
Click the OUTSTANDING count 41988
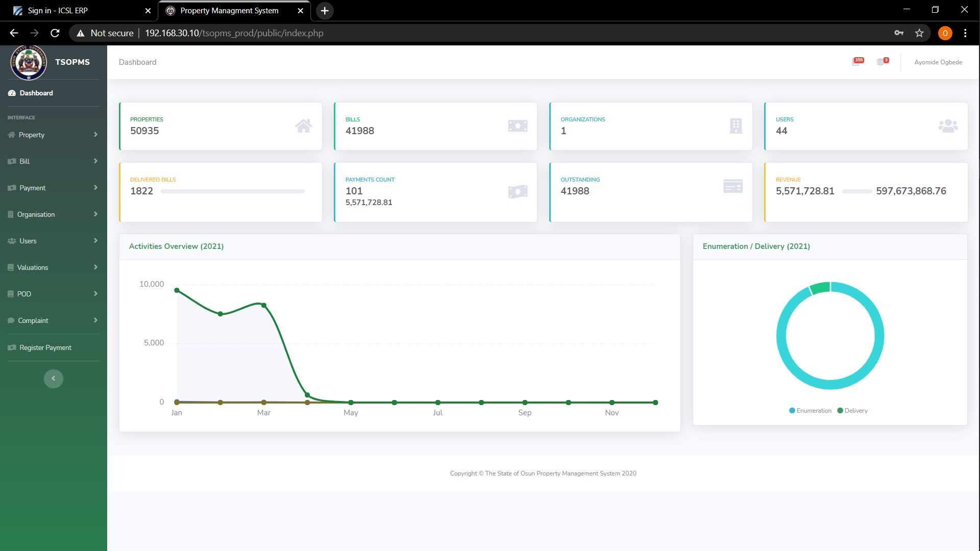coord(575,191)
